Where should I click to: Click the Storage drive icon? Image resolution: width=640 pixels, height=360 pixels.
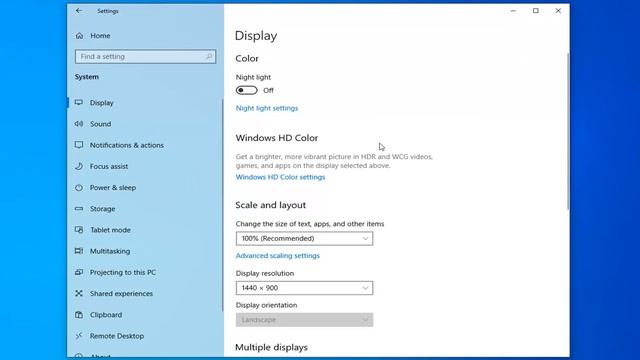tap(79, 209)
